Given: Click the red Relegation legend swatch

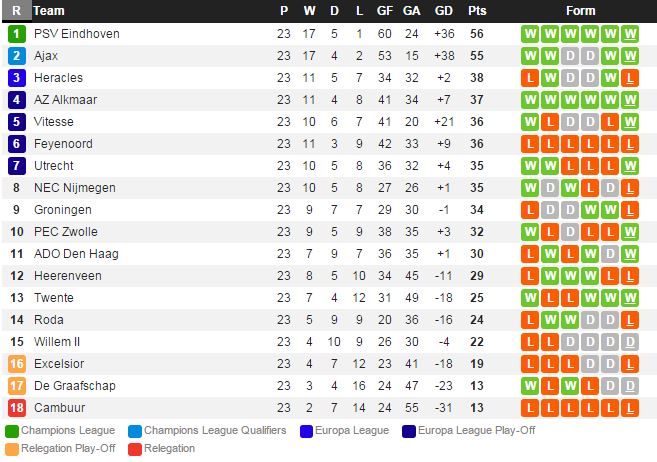Looking at the screenshot, I should point(134,449).
